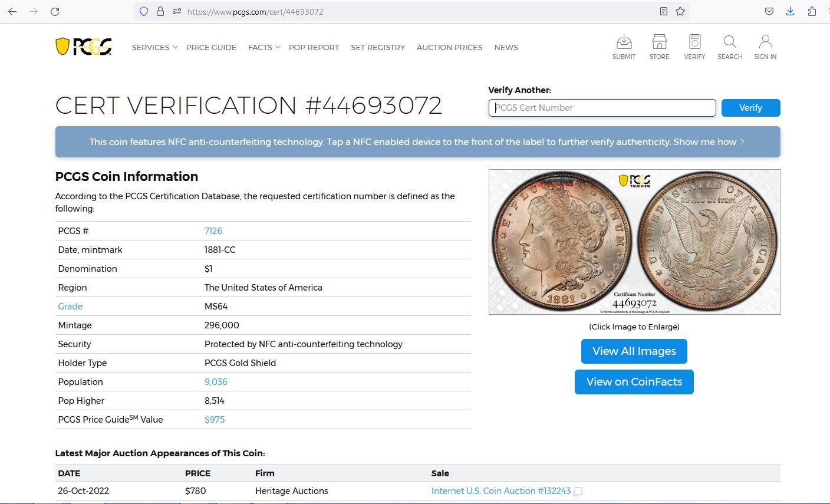Click the blue Verify button
This screenshot has width=830, height=504.
click(x=750, y=108)
